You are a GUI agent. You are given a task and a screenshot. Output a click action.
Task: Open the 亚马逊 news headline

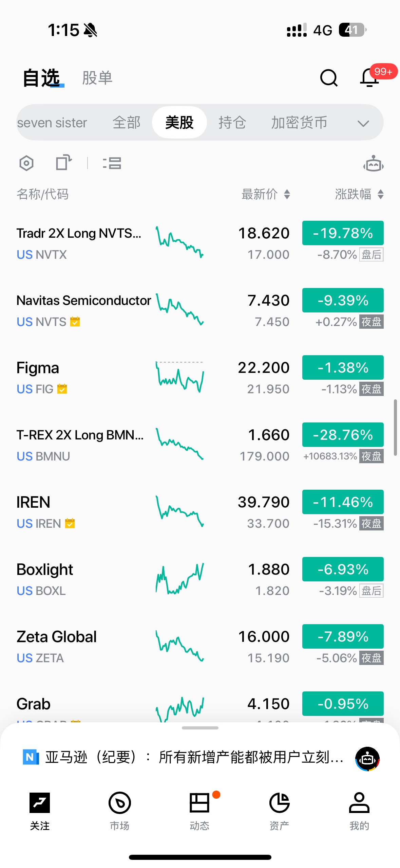(x=193, y=757)
